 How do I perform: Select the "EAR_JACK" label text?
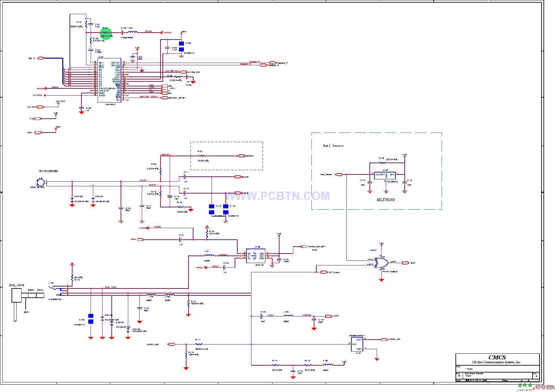tap(16, 285)
